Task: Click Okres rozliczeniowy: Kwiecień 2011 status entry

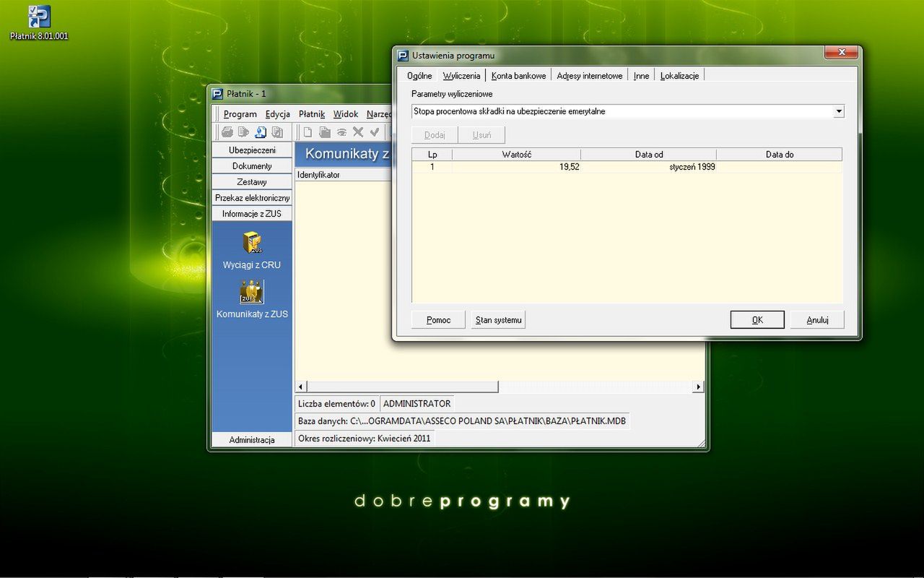Action: tap(365, 439)
